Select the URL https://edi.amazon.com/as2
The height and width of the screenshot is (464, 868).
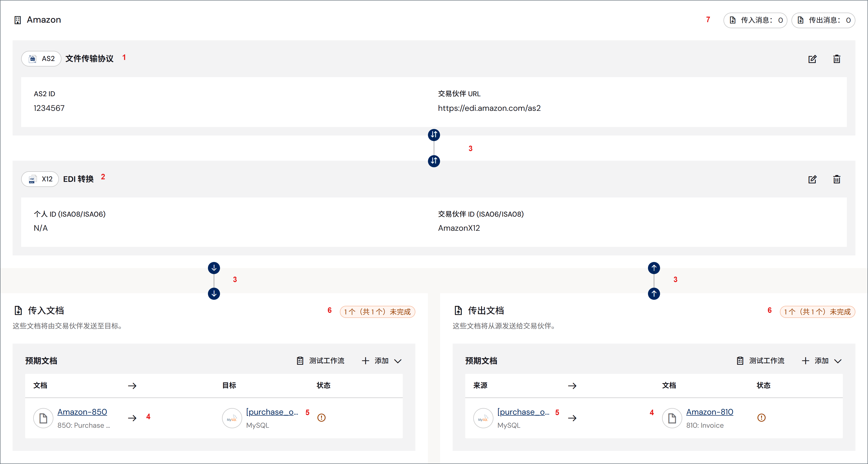pos(489,108)
